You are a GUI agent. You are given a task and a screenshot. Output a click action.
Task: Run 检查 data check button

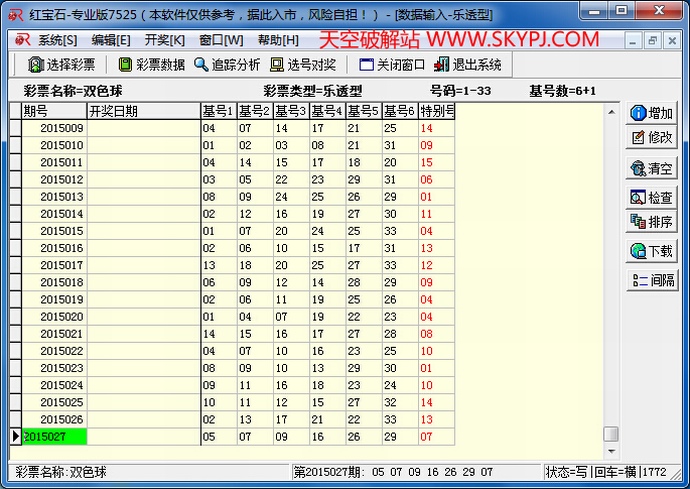(652, 198)
